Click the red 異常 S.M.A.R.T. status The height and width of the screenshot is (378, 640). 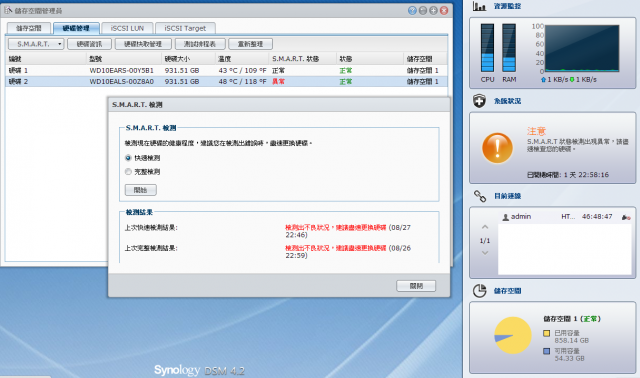coord(278,82)
